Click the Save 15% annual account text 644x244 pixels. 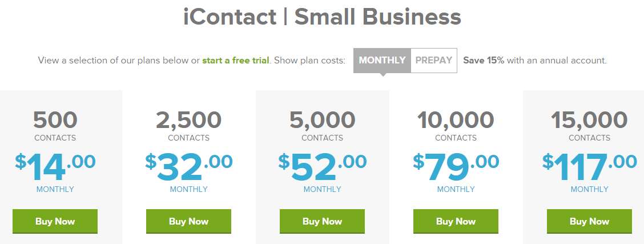point(535,61)
